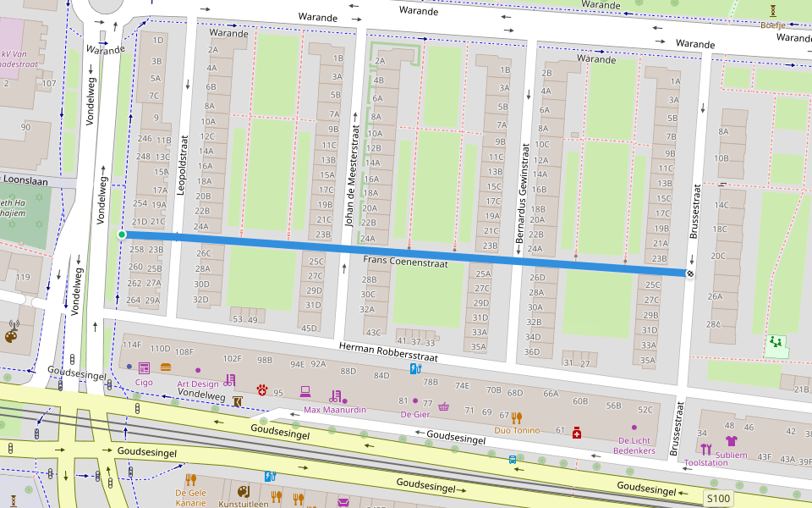Select the Duo Tonino restaurant icon
This screenshot has width=812, height=508.
tap(517, 417)
